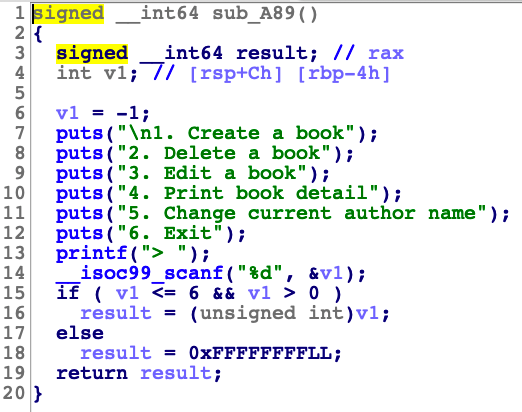Click the puts call on line 12
The width and height of the screenshot is (522, 412).
point(80,234)
